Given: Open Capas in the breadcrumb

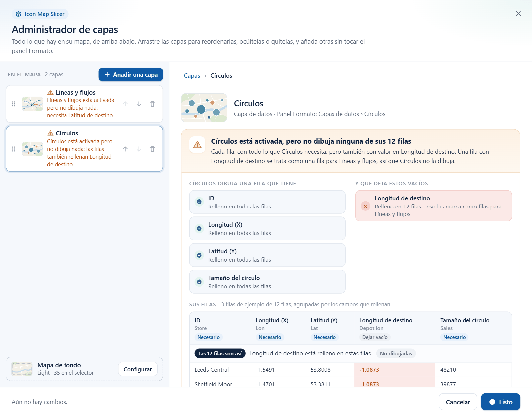Looking at the screenshot, I should 192,76.
